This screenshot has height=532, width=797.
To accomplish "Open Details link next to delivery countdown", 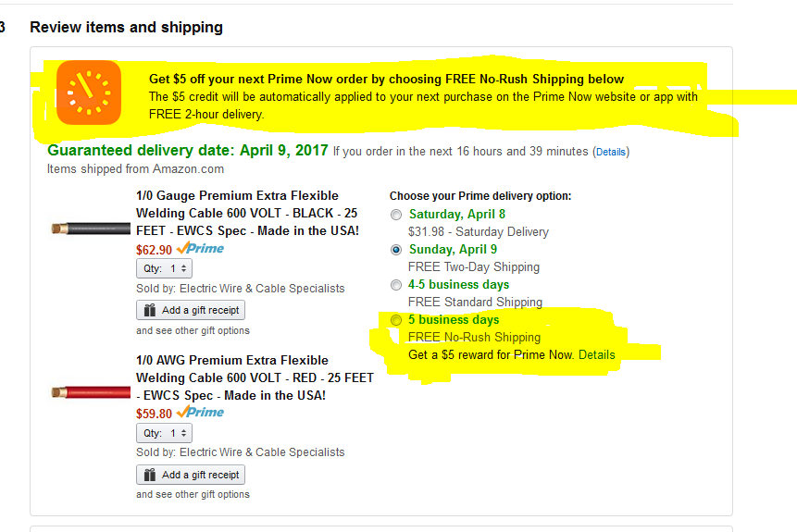I will [611, 152].
